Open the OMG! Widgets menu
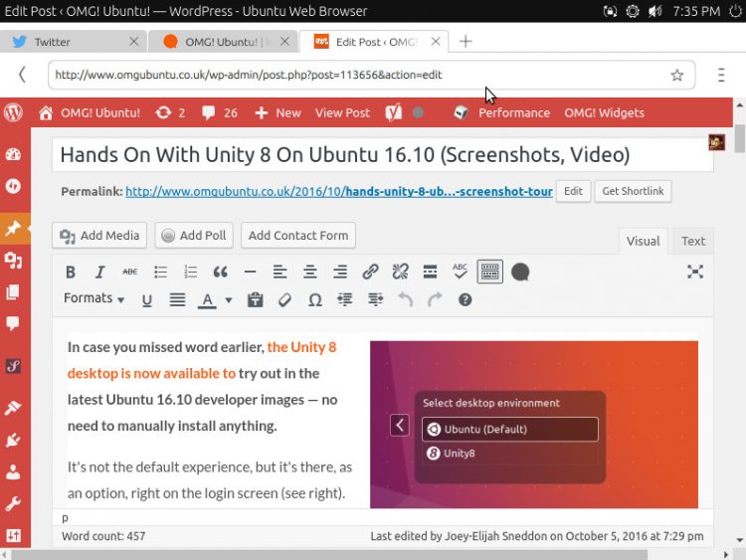 point(604,112)
